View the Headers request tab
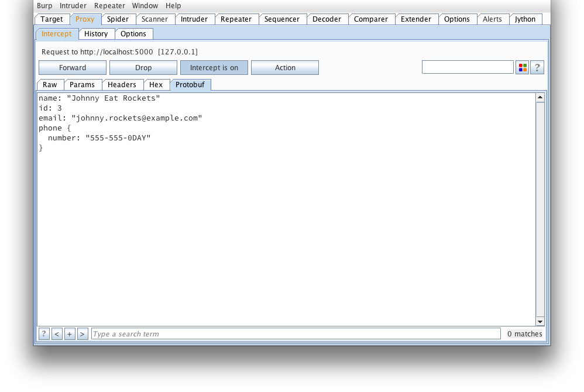This screenshot has height=392, width=584. coord(122,85)
